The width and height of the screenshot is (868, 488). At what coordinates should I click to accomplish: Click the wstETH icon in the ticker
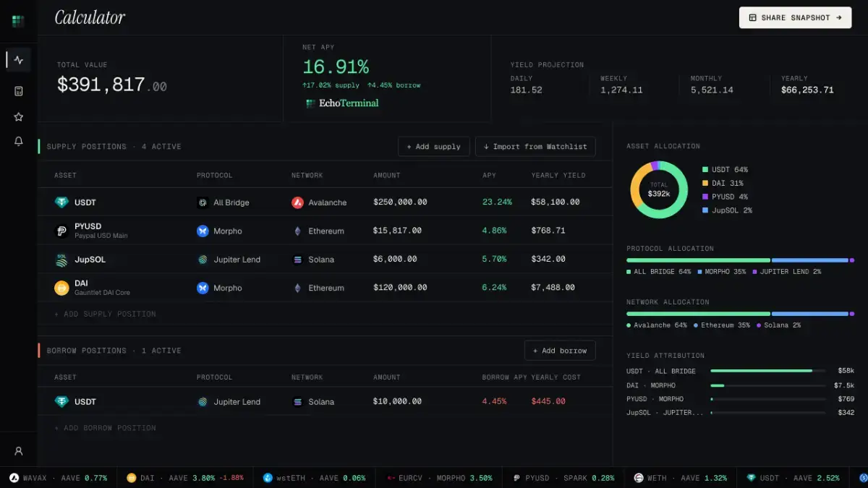tap(268, 478)
